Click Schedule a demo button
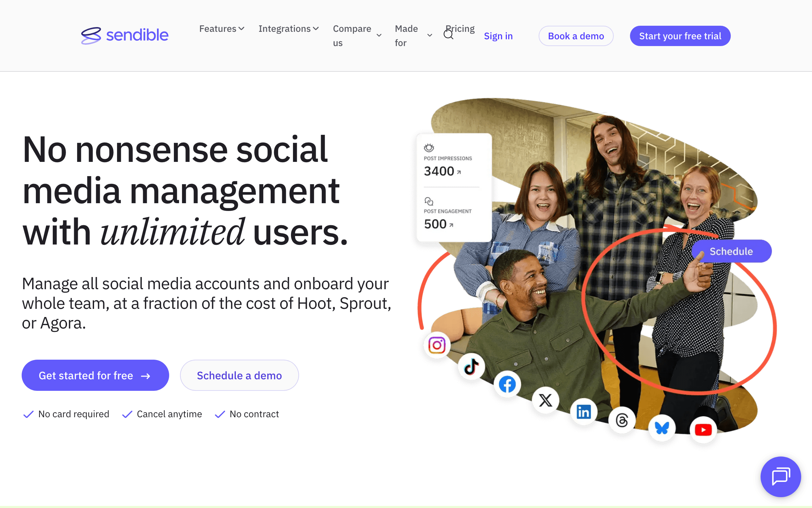Viewport: 812px width, 508px height. click(x=239, y=375)
